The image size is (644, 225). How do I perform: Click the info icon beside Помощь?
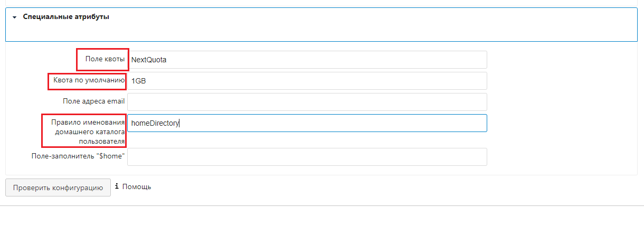click(x=117, y=186)
